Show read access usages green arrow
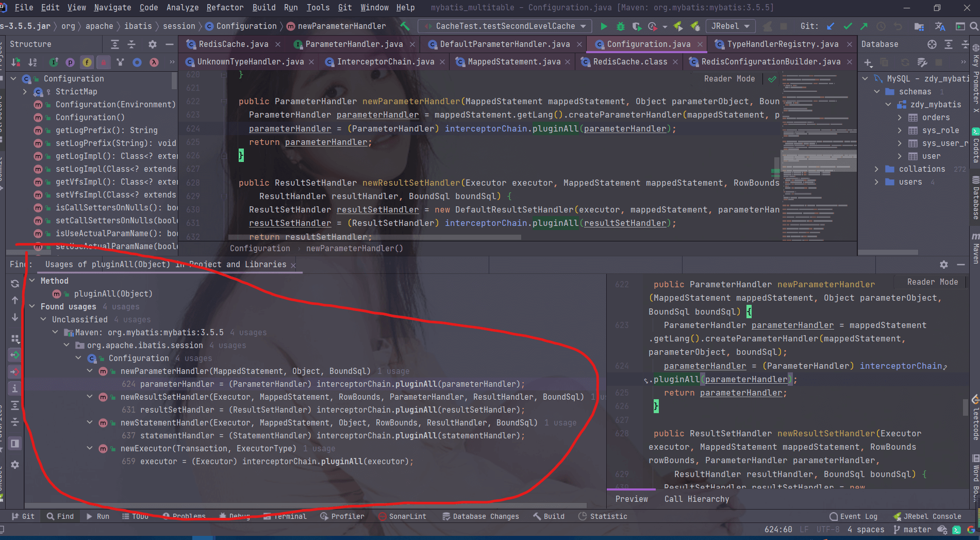 click(x=15, y=355)
